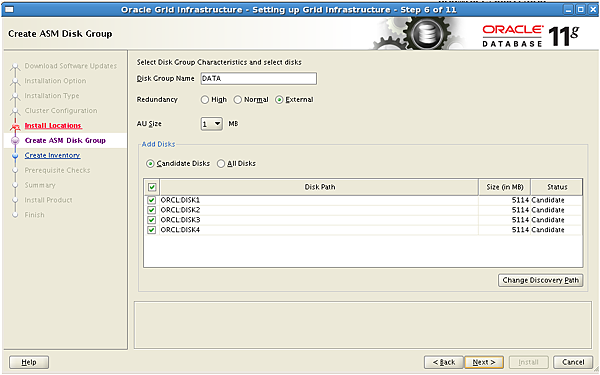Click the Install Locations step marker icon
Screen dimensions: 600x375
[x=15, y=126]
